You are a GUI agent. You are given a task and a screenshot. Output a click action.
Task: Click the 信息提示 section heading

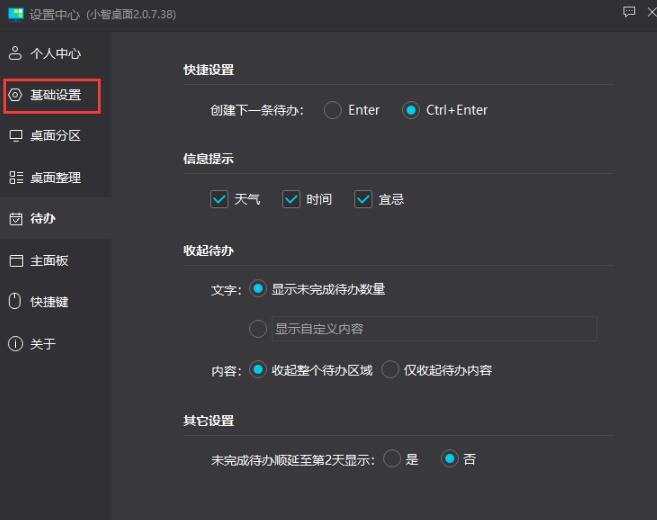209,159
